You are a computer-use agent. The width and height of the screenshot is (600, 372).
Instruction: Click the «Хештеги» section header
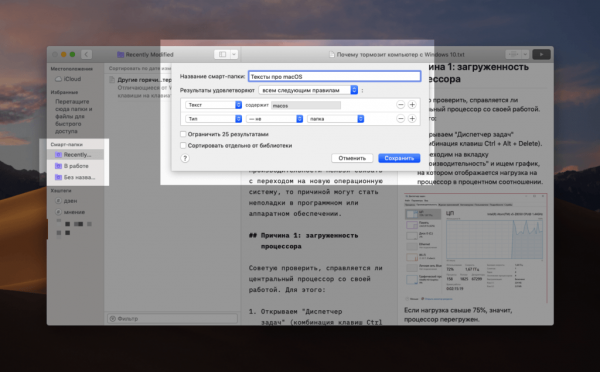pyautogui.click(x=61, y=191)
